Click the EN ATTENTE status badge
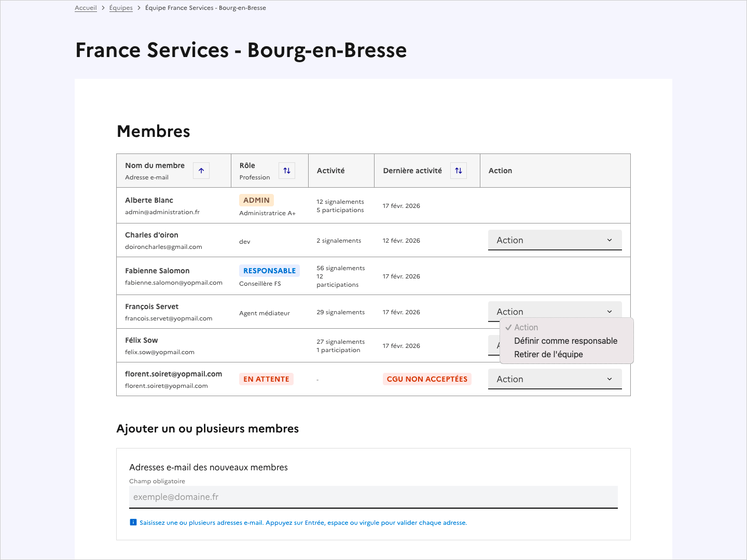The width and height of the screenshot is (747, 560). tap(266, 379)
